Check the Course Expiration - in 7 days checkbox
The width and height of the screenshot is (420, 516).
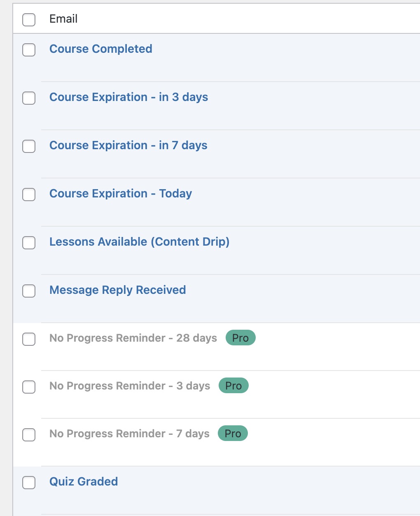click(x=28, y=146)
